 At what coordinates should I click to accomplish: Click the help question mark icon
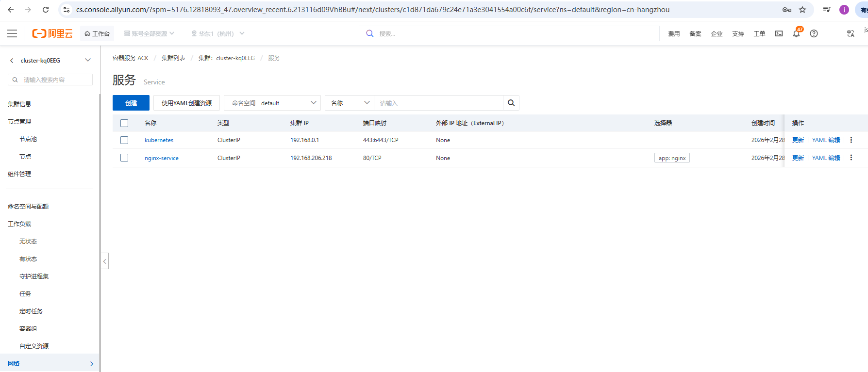[814, 33]
